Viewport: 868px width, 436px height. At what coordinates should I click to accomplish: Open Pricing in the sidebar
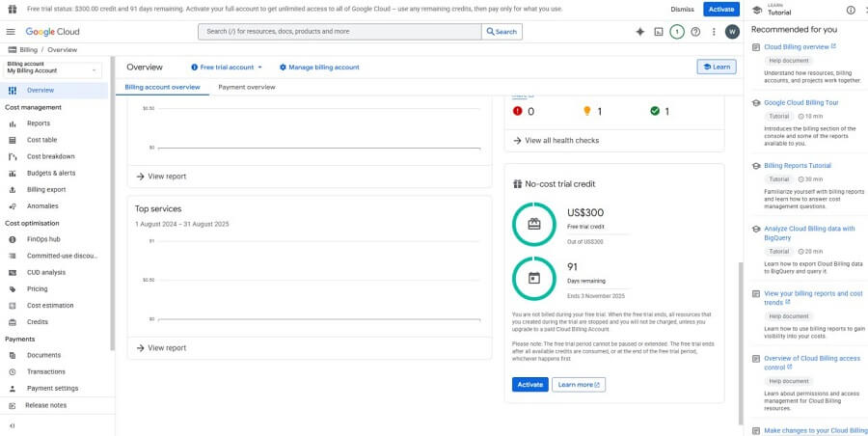(x=37, y=289)
